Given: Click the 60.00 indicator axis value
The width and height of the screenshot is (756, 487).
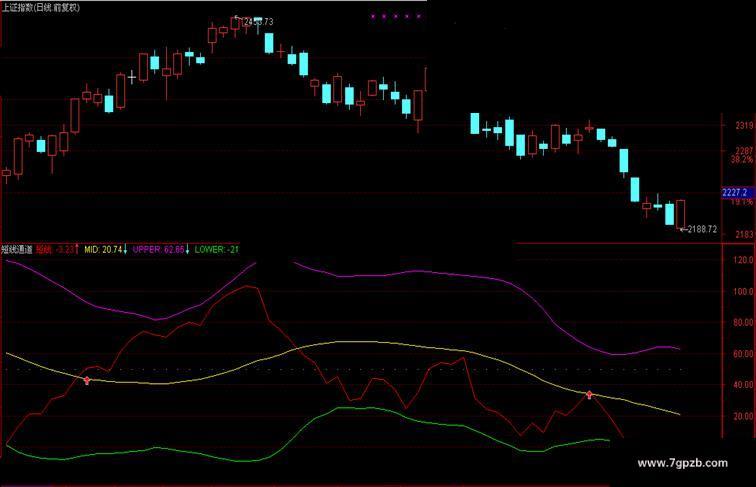Looking at the screenshot, I should [743, 353].
